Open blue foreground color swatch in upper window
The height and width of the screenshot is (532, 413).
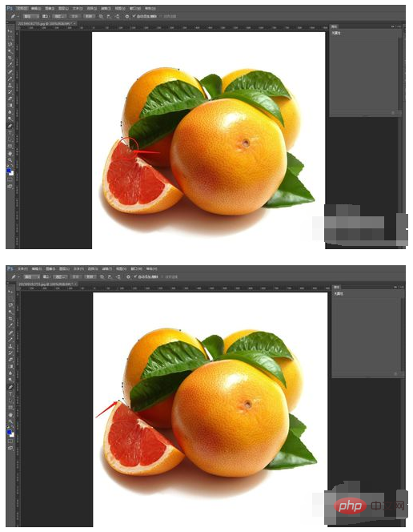coord(9,171)
